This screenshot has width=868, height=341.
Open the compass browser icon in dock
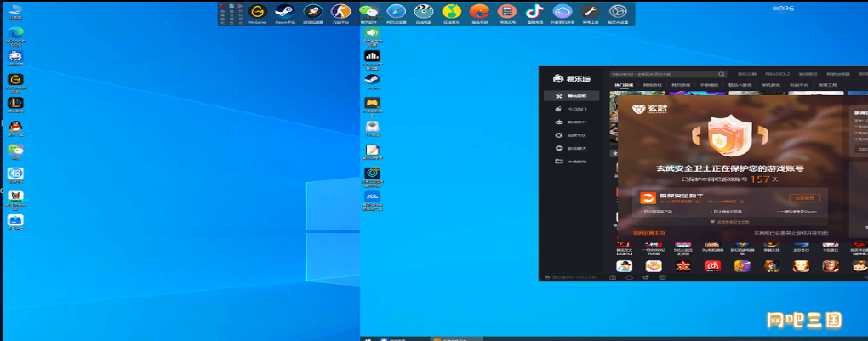click(x=397, y=12)
